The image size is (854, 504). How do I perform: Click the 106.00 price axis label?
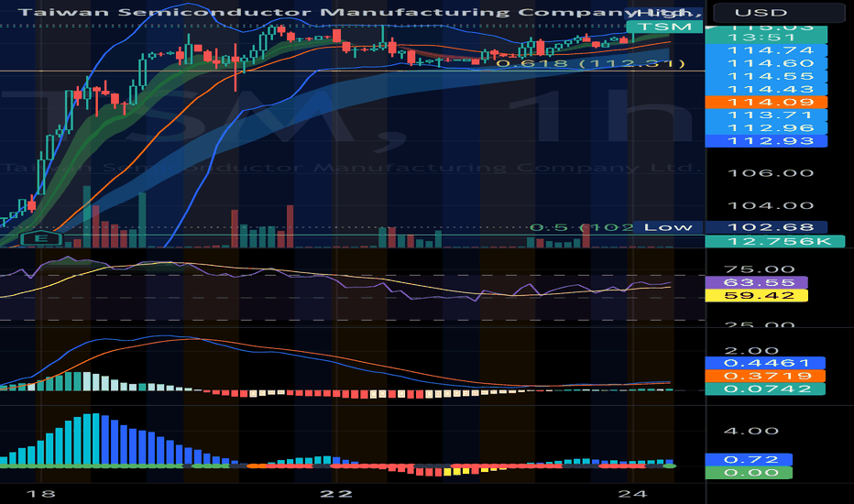770,173
